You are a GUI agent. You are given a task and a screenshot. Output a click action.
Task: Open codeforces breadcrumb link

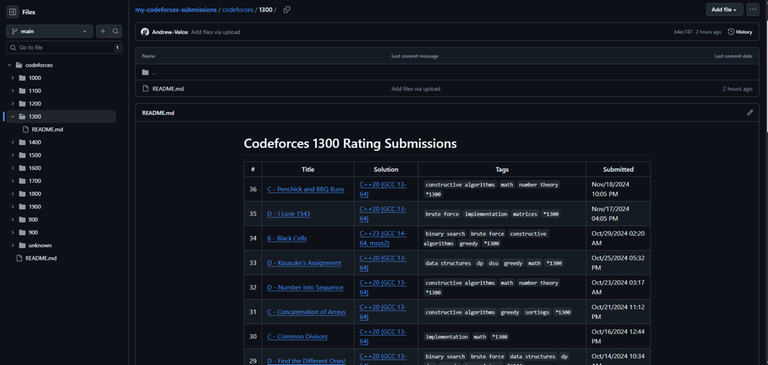[x=238, y=10]
